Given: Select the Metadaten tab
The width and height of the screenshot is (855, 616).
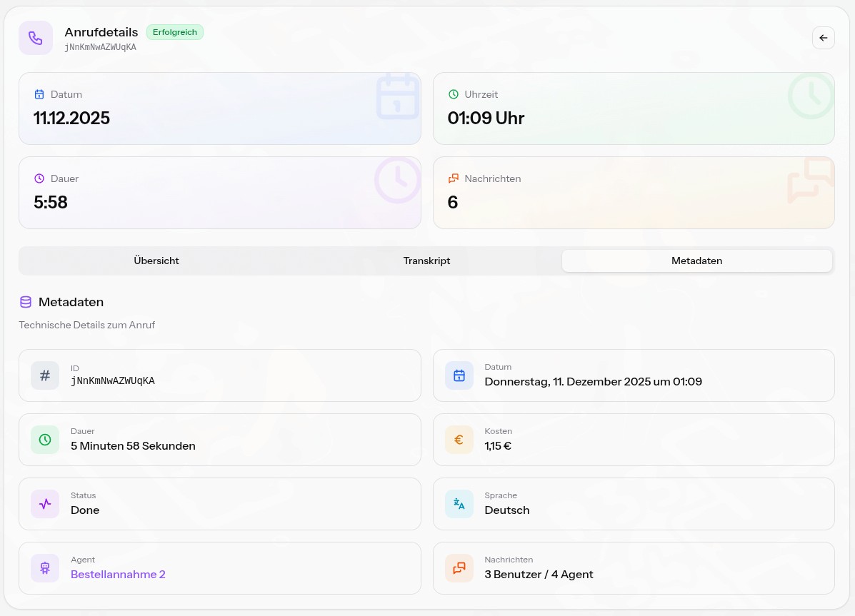Looking at the screenshot, I should 696,261.
